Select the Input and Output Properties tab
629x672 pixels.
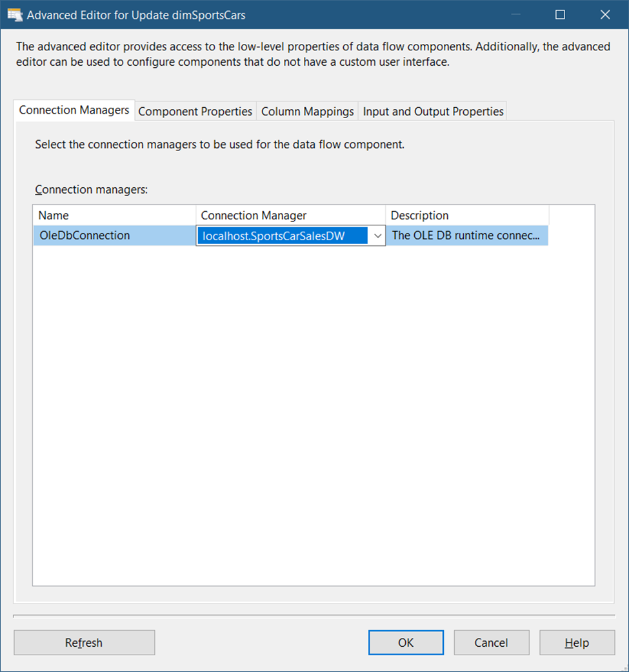[432, 111]
